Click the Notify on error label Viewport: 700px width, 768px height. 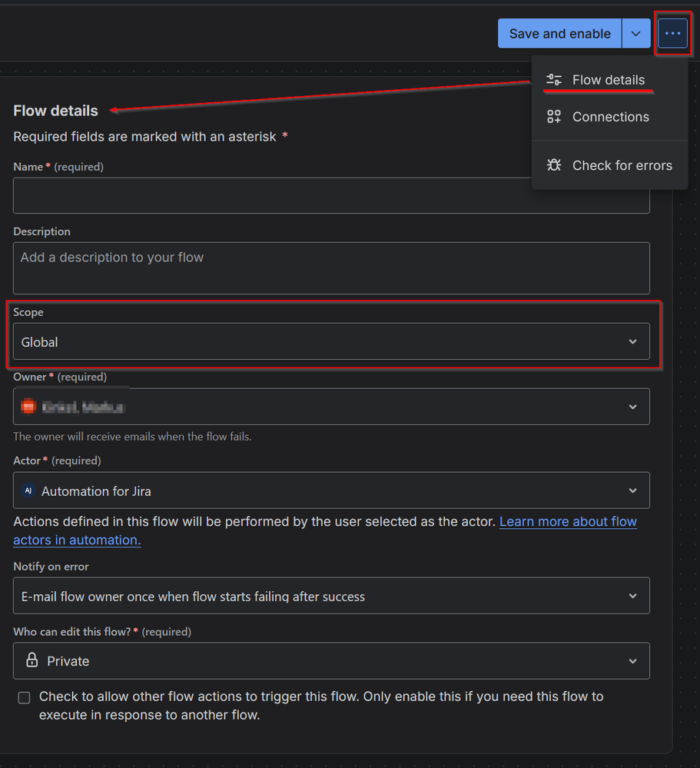(51, 567)
